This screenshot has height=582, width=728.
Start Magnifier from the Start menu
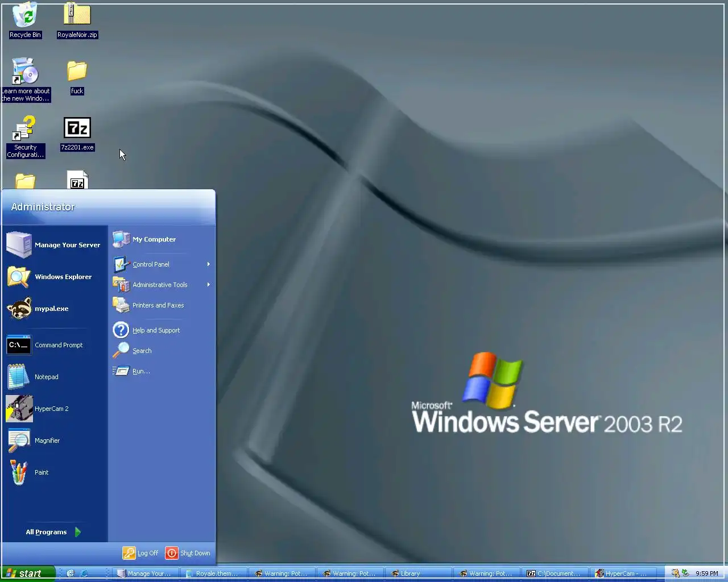(x=55, y=440)
